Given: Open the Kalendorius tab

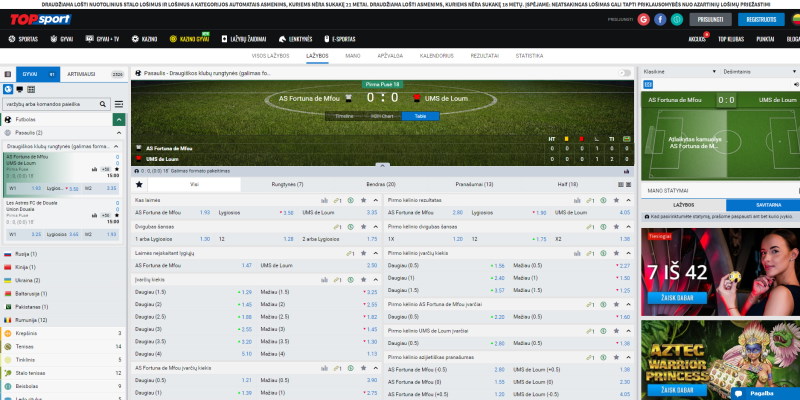Looking at the screenshot, I should [x=436, y=56].
